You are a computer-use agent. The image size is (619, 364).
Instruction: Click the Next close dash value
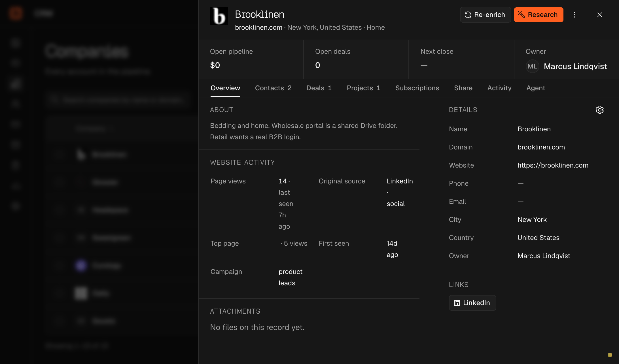point(424,65)
